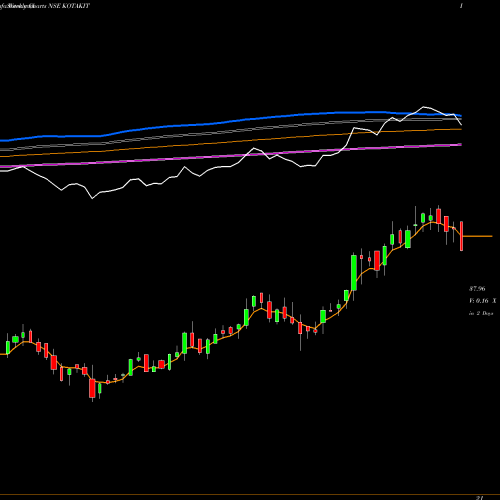This screenshot has width=500, height=500.
Task: Click the '21' label at the bottom right
Action: click(479, 498)
